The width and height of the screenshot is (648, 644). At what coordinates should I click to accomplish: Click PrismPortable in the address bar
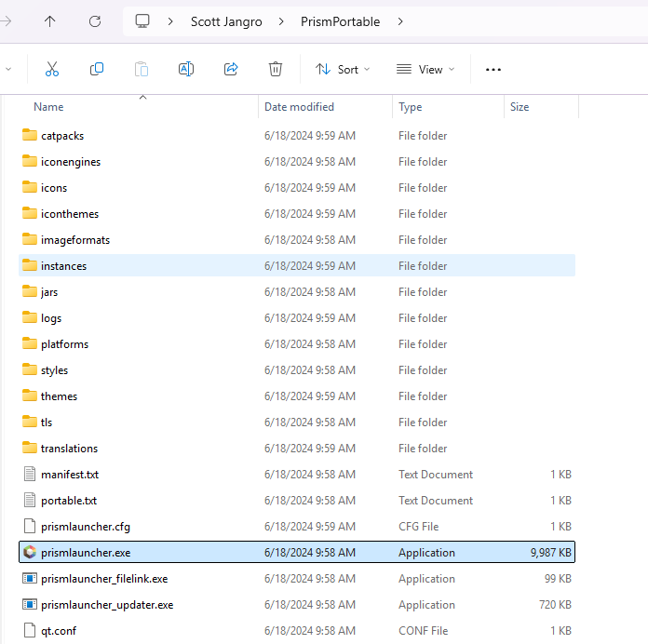pyautogui.click(x=340, y=21)
